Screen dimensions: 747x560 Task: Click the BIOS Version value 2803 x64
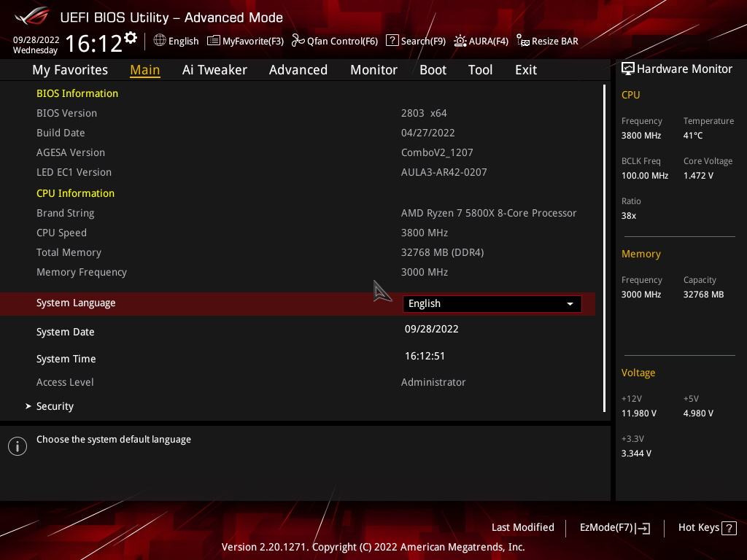424,113
